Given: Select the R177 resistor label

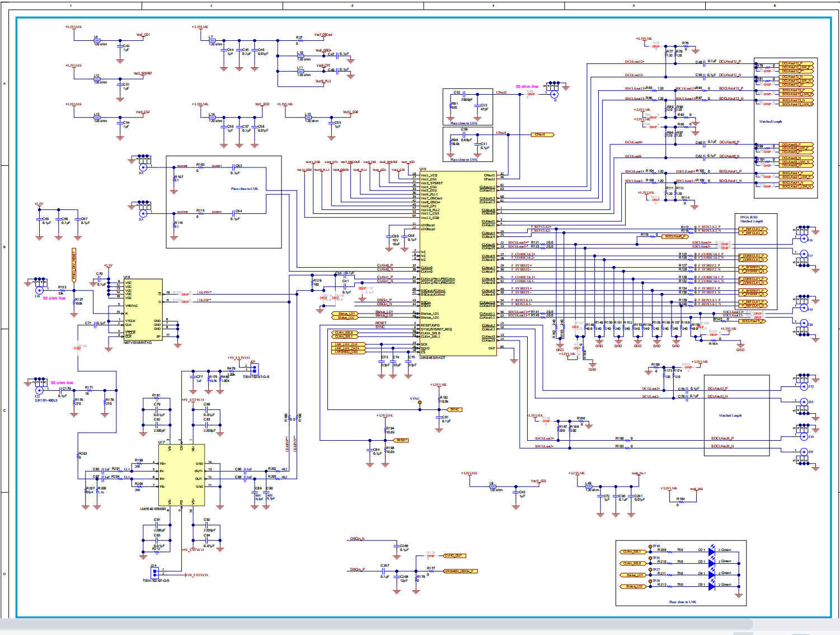Looking at the screenshot, I should [x=431, y=568].
